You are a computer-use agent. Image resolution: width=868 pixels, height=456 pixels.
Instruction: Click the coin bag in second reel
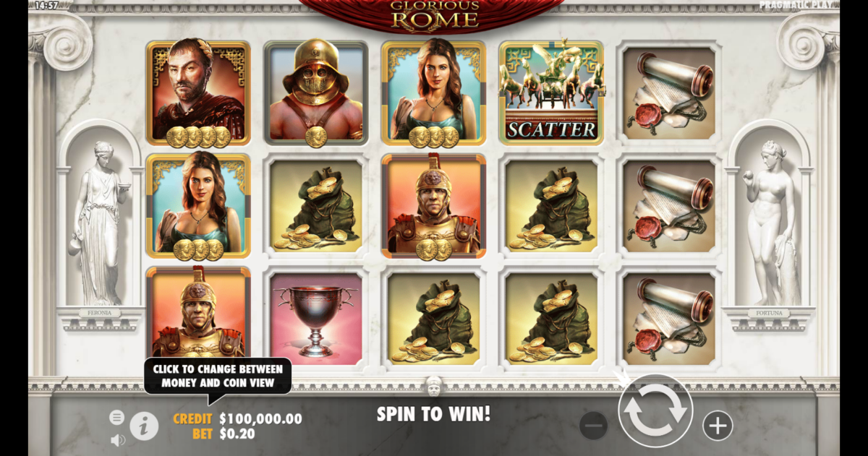316,206
